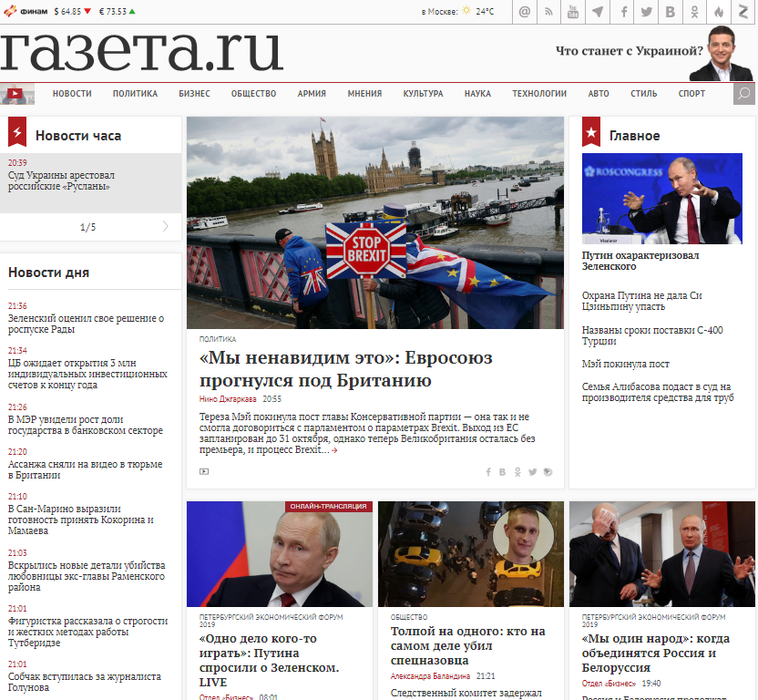Share Brexit article via Twitter icon

532,472
